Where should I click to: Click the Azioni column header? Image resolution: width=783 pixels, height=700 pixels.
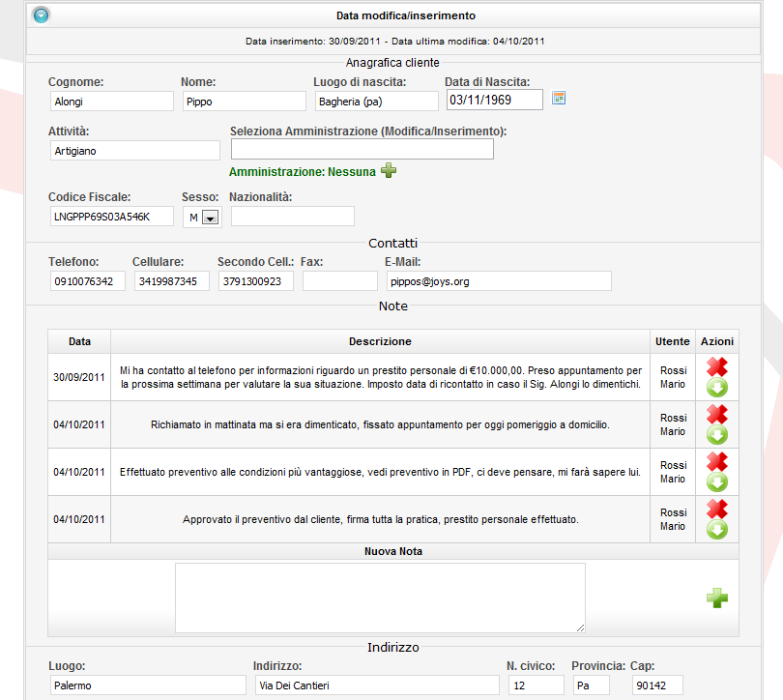[x=717, y=341]
